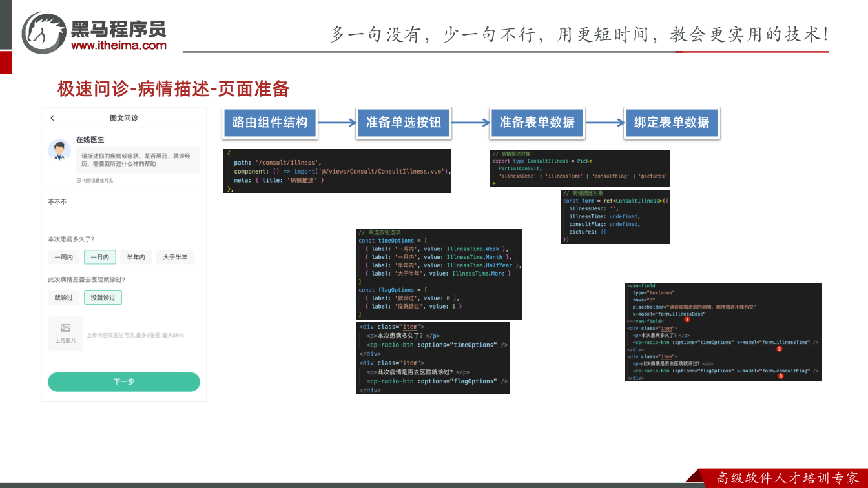Click the upload hint text about 9 images
Image resolution: width=868 pixels, height=488 pixels.
click(136, 336)
